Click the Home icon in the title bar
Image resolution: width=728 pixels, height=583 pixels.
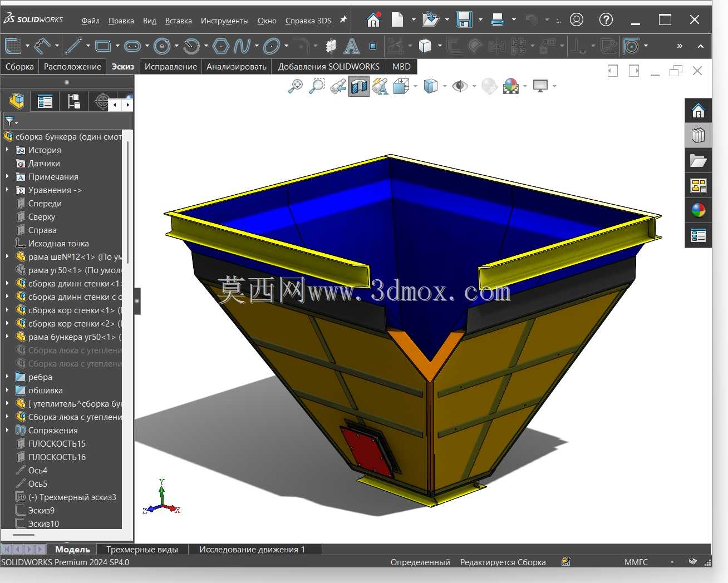(x=373, y=20)
